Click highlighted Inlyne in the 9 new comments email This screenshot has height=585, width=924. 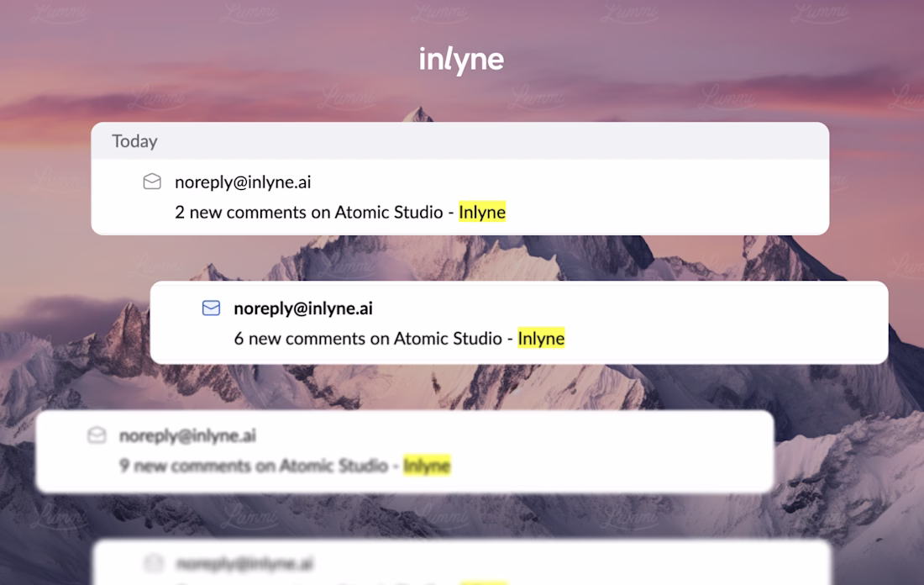[428, 466]
